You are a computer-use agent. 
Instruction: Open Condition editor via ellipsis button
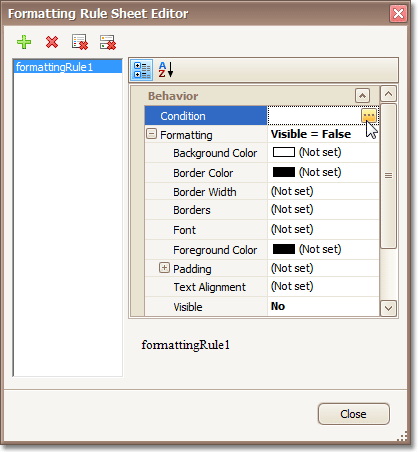(x=369, y=116)
